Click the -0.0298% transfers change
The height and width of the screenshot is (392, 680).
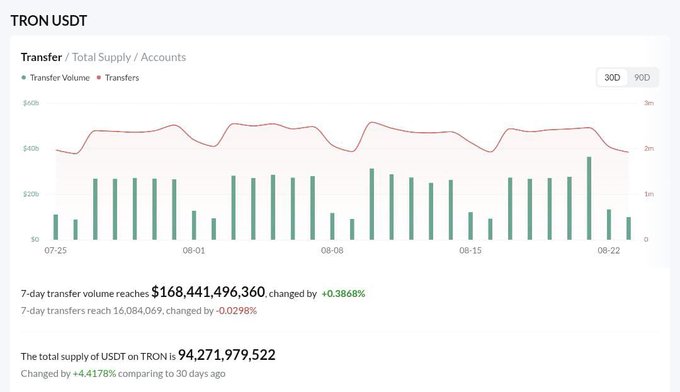(x=236, y=310)
